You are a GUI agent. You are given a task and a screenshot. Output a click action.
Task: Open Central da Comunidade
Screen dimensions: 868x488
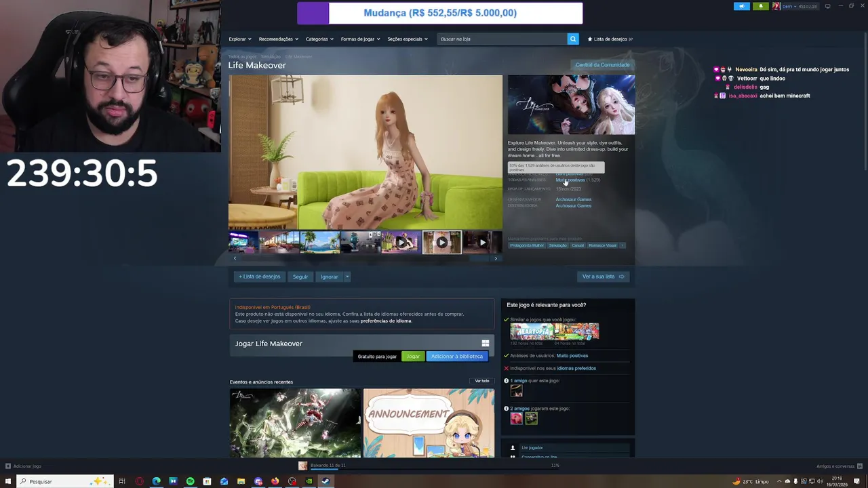click(602, 65)
